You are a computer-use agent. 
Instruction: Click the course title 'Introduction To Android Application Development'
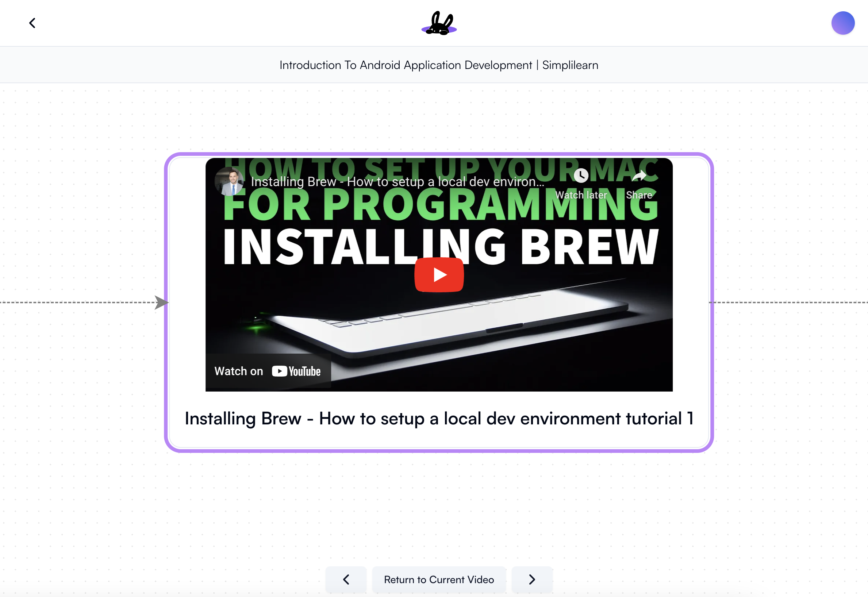tap(439, 65)
